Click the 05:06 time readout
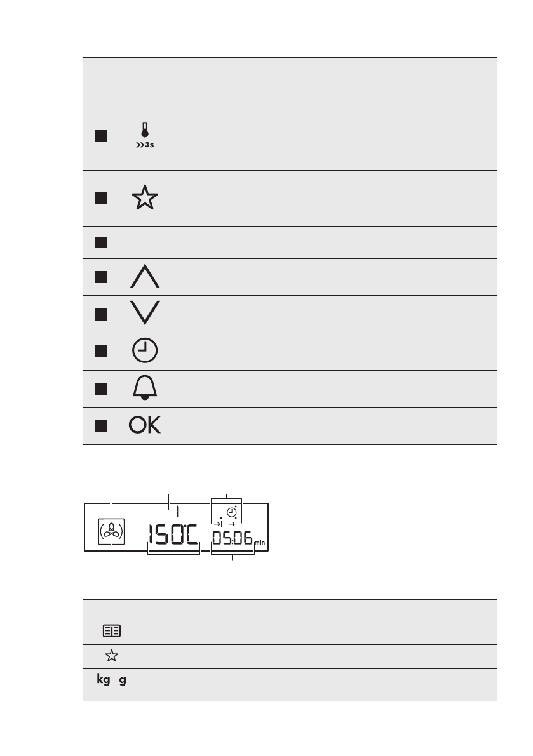 point(232,539)
